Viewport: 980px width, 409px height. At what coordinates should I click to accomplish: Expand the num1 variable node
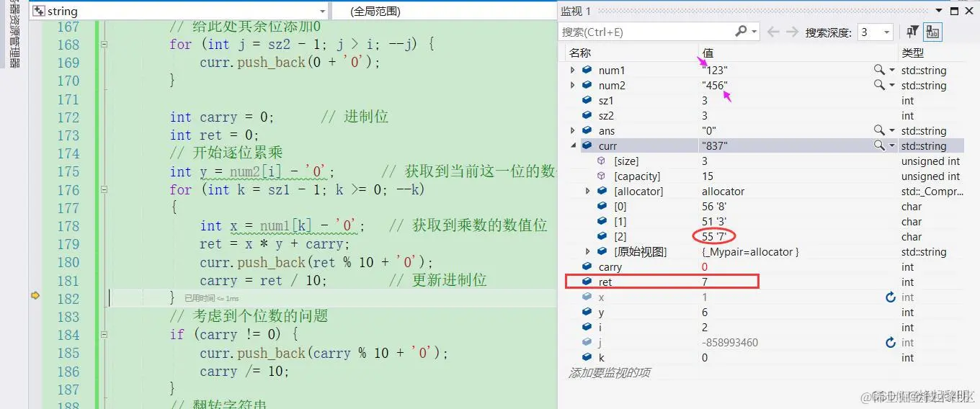coord(573,70)
